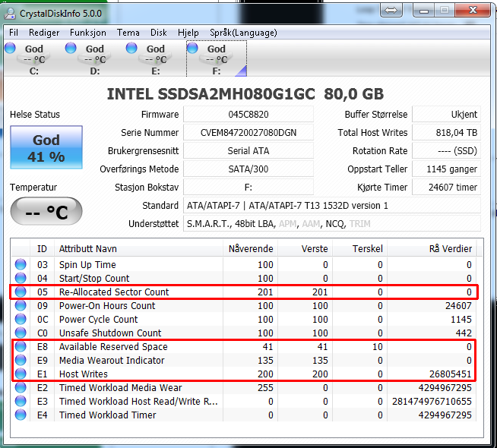Click status orb of Timed Workload Timer row
497x448 pixels.
coord(21,415)
